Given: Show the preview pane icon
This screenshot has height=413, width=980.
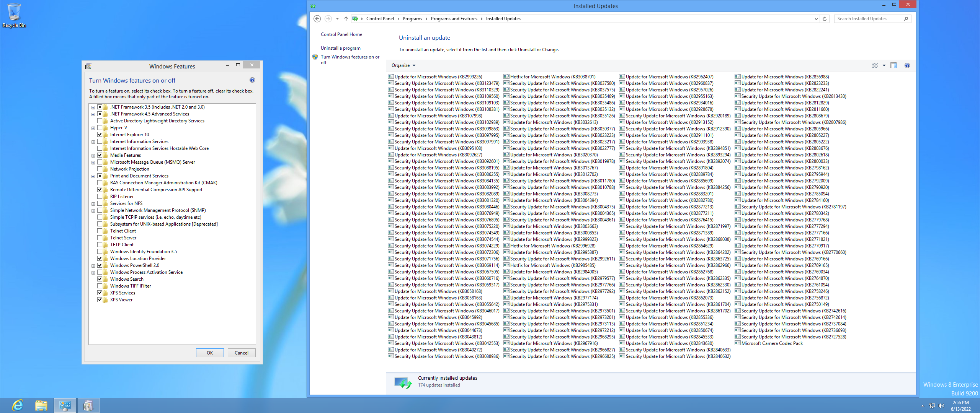Looking at the screenshot, I should click(x=893, y=65).
